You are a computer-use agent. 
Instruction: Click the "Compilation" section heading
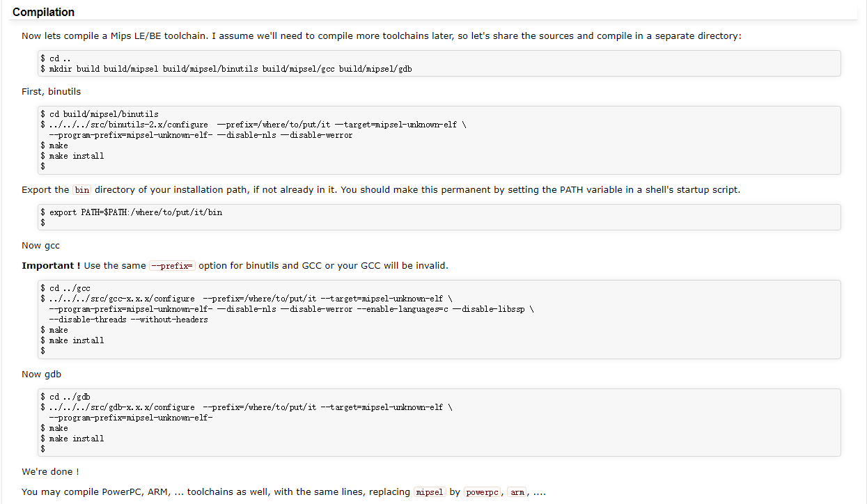[43, 12]
